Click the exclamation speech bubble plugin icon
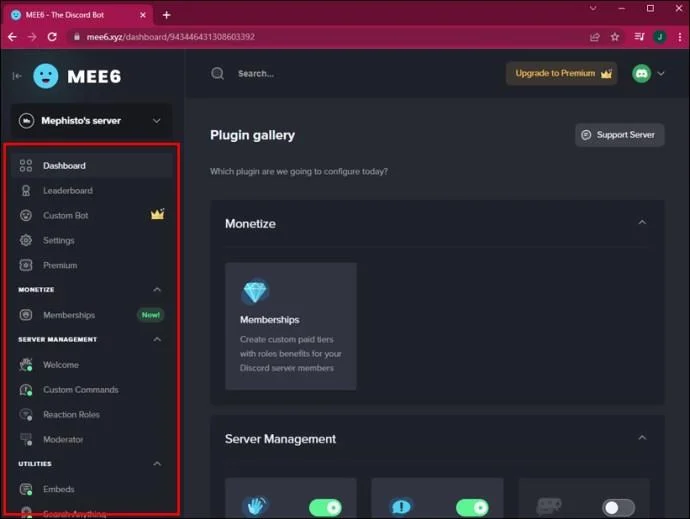 click(401, 507)
